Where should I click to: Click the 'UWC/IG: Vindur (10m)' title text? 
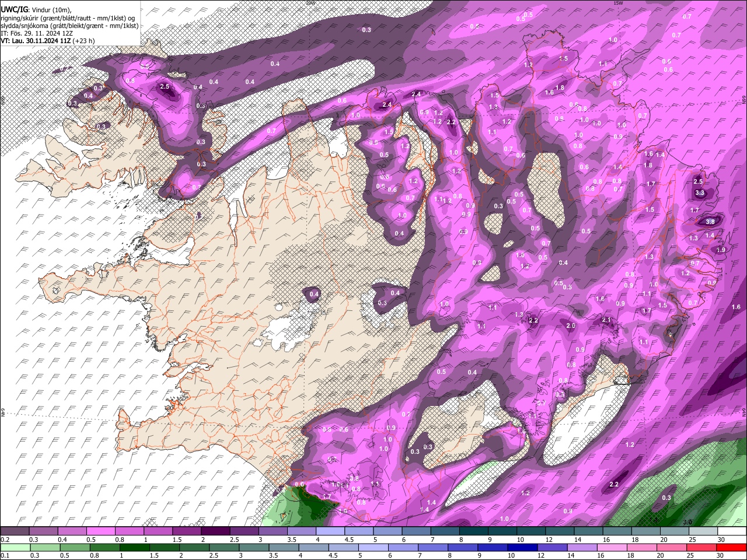click(x=36, y=9)
